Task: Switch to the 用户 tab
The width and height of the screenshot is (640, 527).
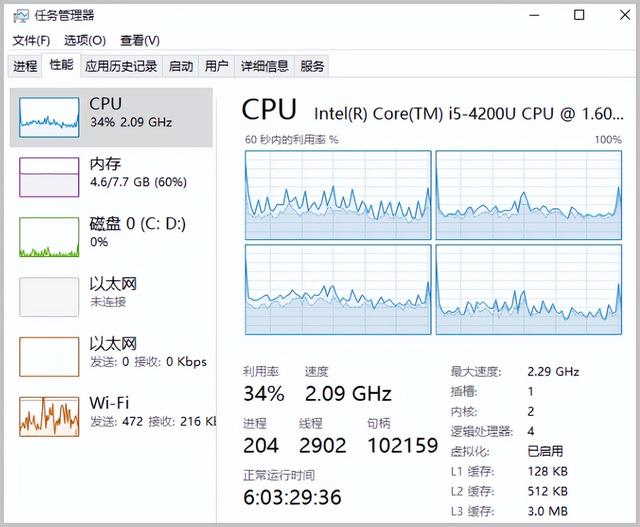Action: (216, 66)
